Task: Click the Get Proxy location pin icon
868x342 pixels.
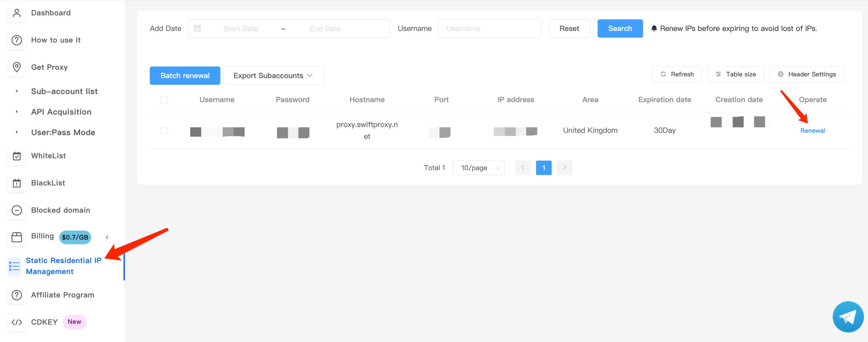Action: point(17,67)
